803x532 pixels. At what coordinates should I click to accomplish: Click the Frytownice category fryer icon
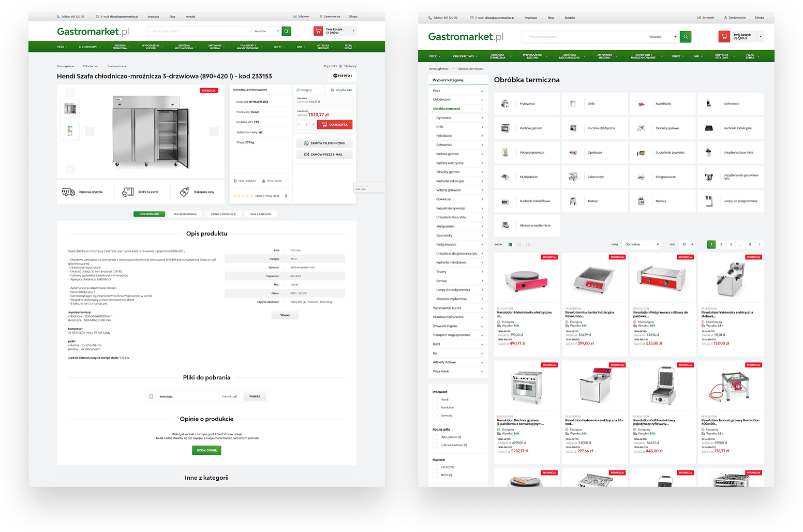[x=505, y=104]
